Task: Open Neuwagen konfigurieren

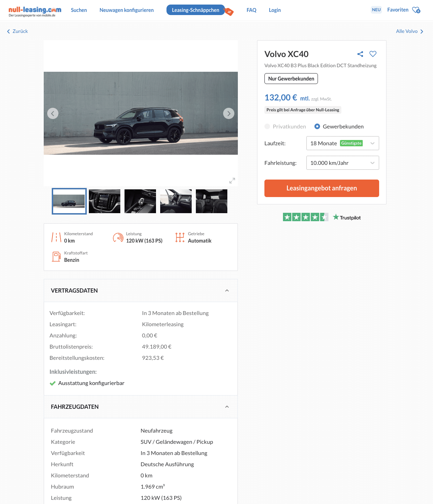Action: (x=127, y=10)
